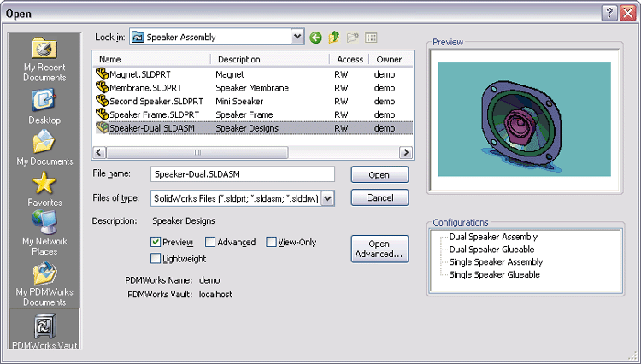Select the Membrane.SLDPRT file name
This screenshot has height=364, width=641.
[145, 88]
